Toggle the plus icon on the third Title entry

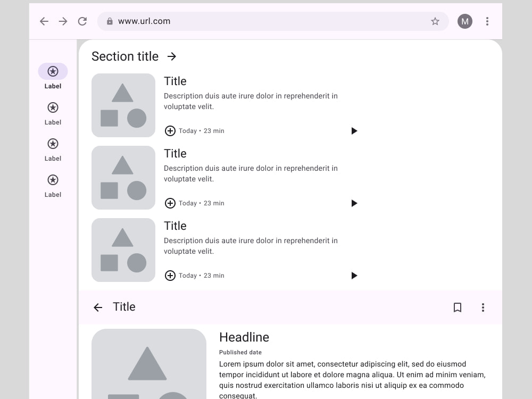coord(170,275)
